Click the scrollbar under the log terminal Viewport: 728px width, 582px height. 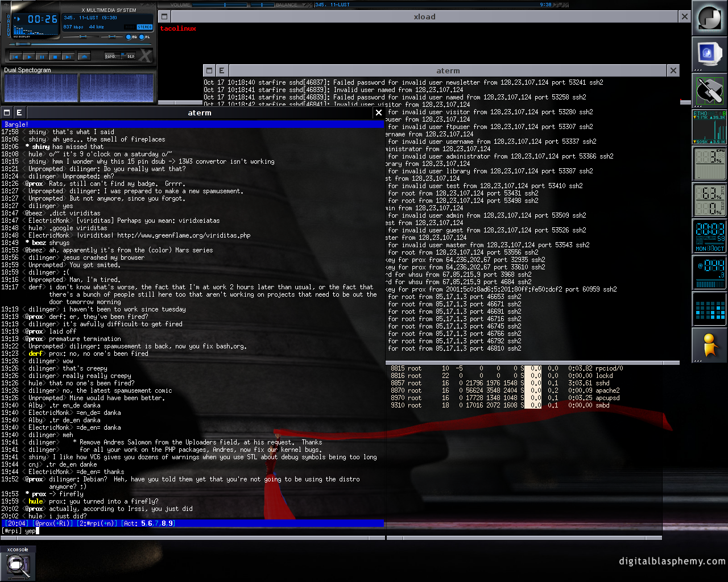532,363
